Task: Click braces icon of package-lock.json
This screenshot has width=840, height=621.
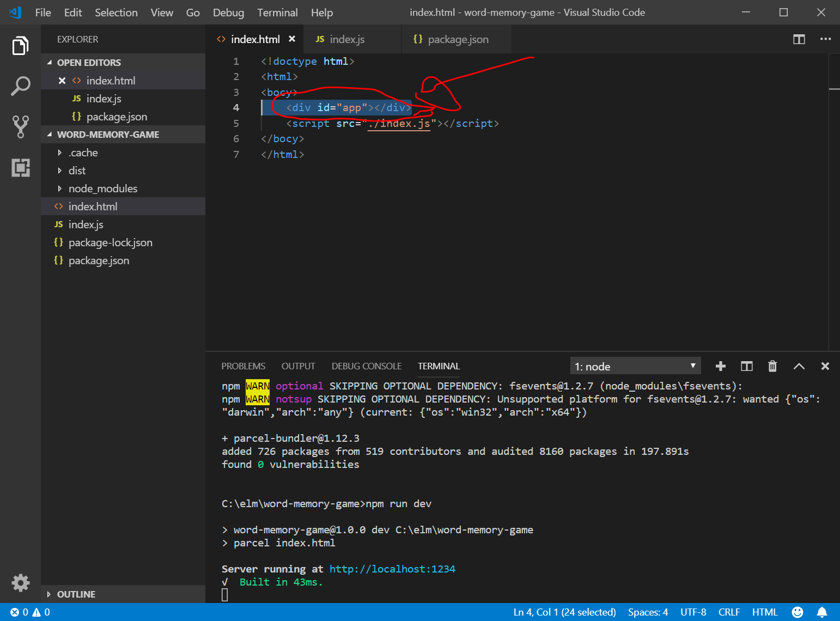Action: click(x=58, y=242)
